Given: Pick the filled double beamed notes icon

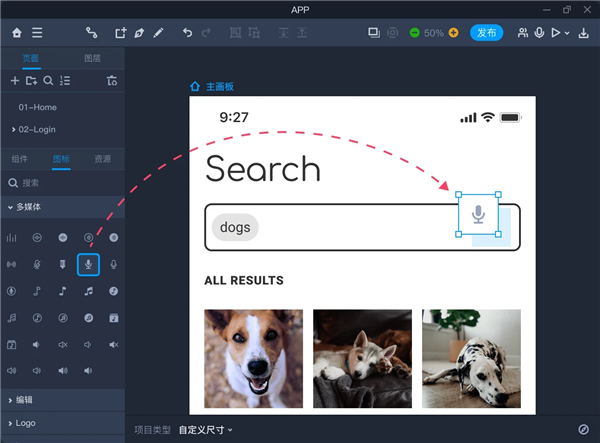Looking at the screenshot, I should pos(88,291).
